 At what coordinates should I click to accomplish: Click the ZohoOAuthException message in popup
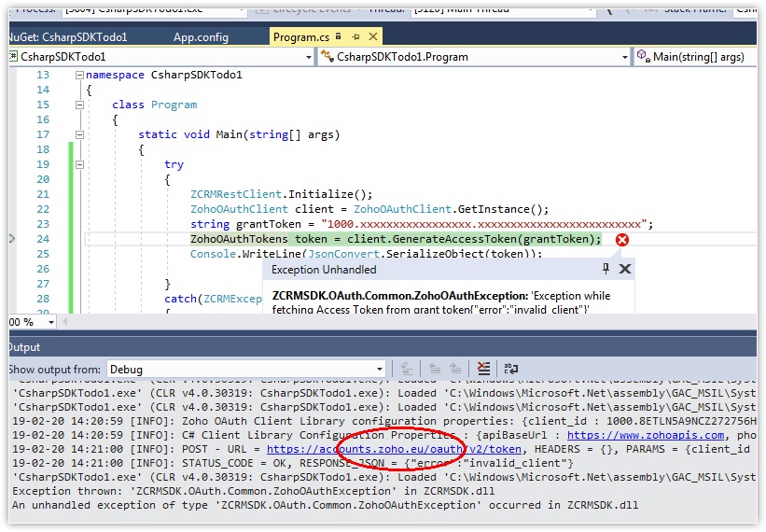(x=441, y=302)
